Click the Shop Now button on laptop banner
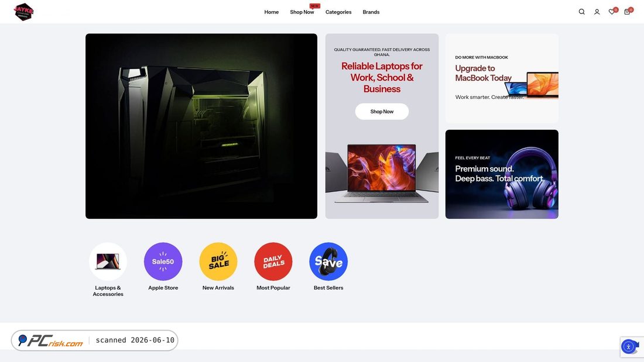 [x=382, y=112]
